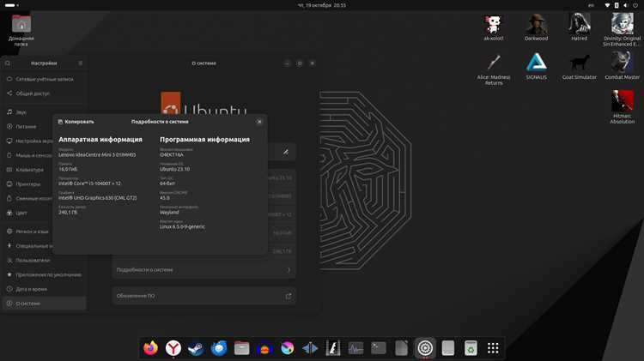Select Сетевые учётные записи in sidebar
The image size is (644, 361).
pos(44,79)
